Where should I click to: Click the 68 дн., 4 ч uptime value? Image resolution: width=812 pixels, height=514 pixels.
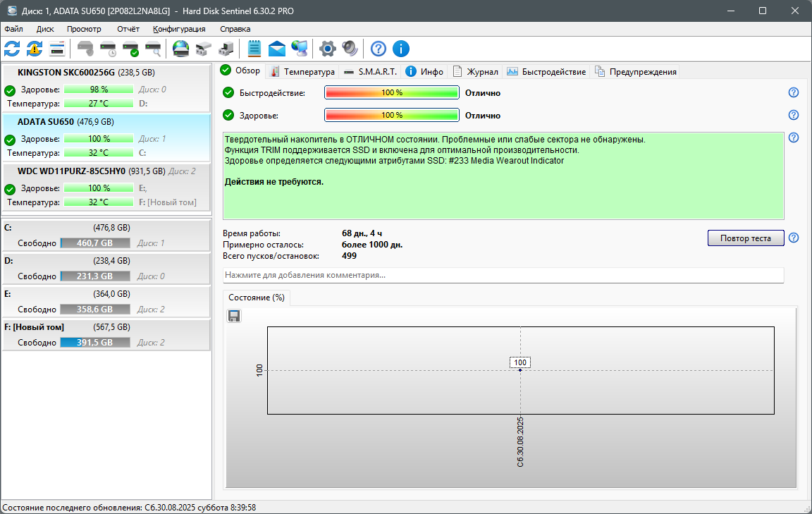[362, 233]
